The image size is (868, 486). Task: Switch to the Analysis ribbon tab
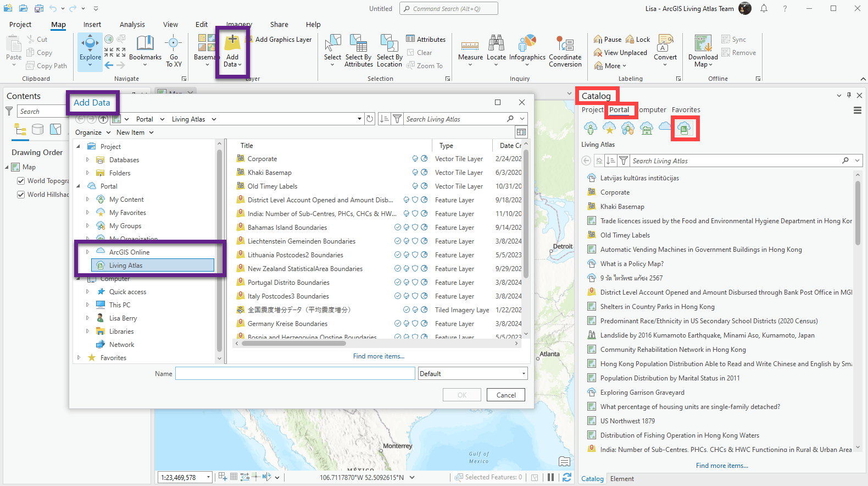132,25
